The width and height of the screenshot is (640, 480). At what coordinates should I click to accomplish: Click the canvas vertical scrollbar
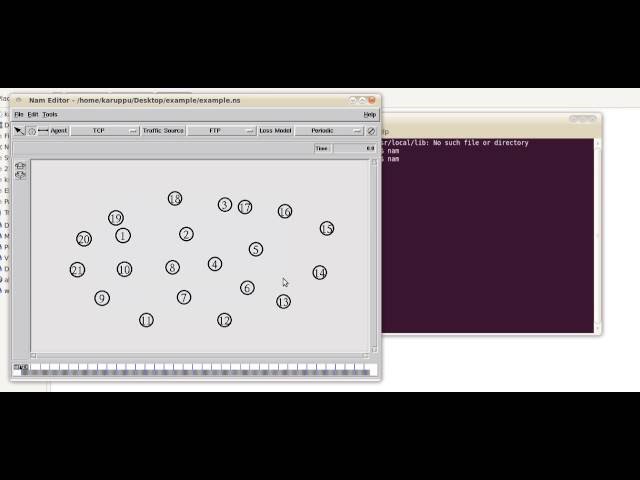[374, 256]
